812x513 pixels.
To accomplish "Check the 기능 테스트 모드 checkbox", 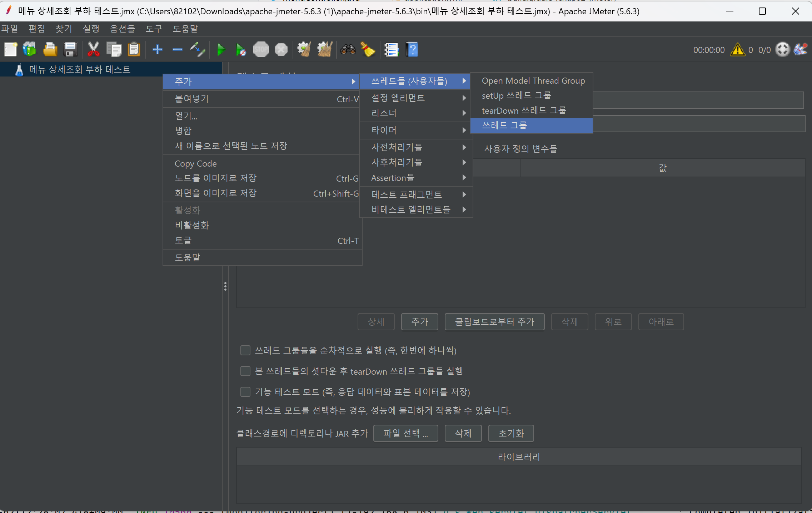I will pyautogui.click(x=245, y=392).
